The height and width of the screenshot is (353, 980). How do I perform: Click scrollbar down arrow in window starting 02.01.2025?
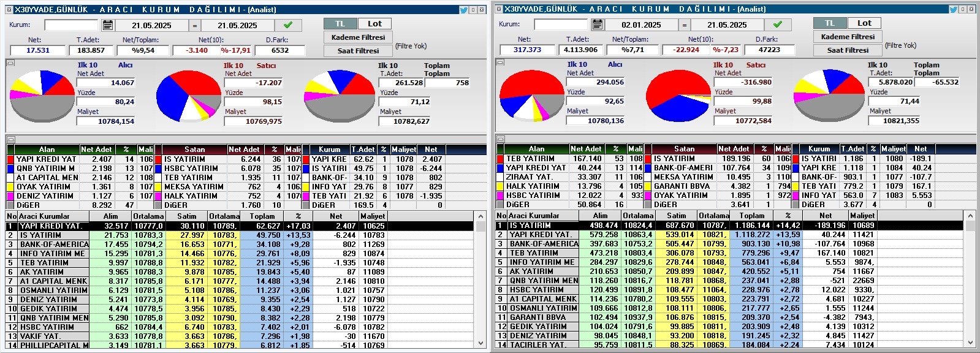point(969,344)
